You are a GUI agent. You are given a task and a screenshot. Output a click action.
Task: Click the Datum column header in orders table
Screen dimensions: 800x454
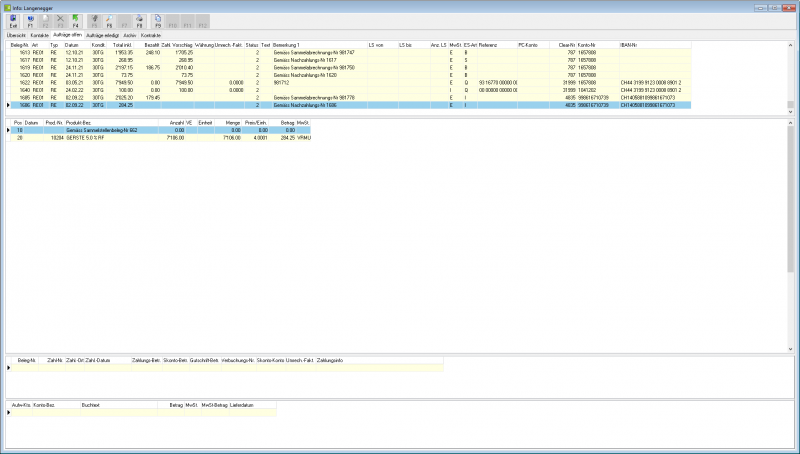pos(77,45)
